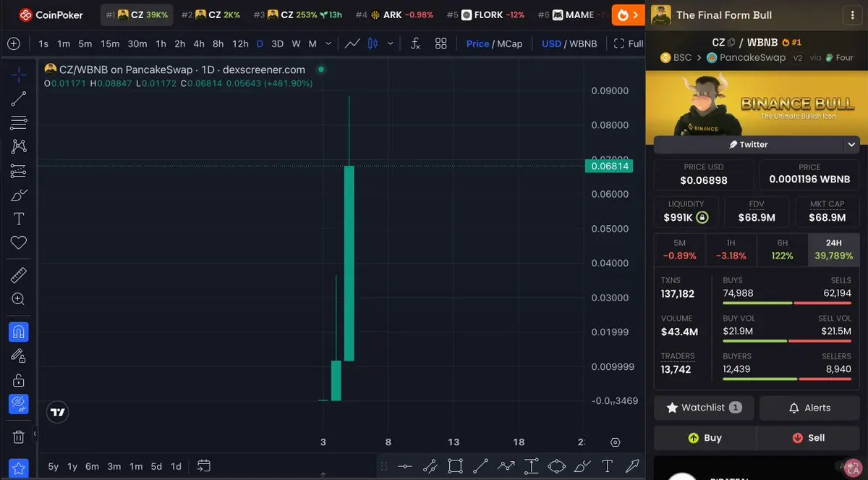Open the Twitter link button
The width and height of the screenshot is (868, 480).
748,144
